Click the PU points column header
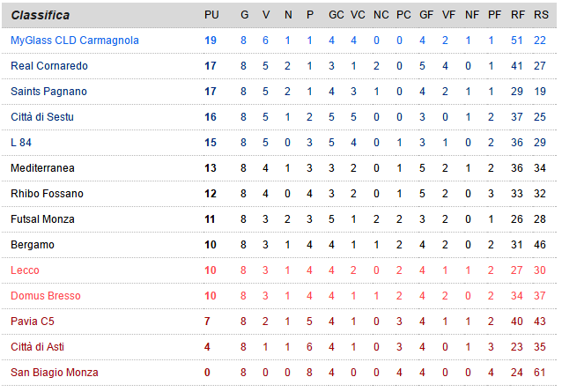The height and width of the screenshot is (392, 562). 211,15
